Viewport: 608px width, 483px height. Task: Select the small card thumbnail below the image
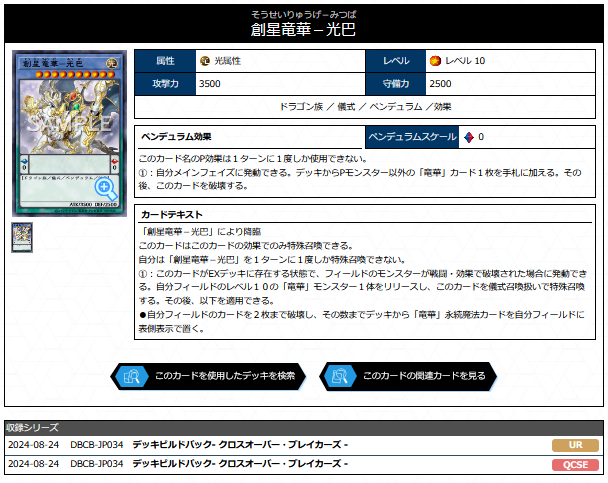pyautogui.click(x=22, y=237)
